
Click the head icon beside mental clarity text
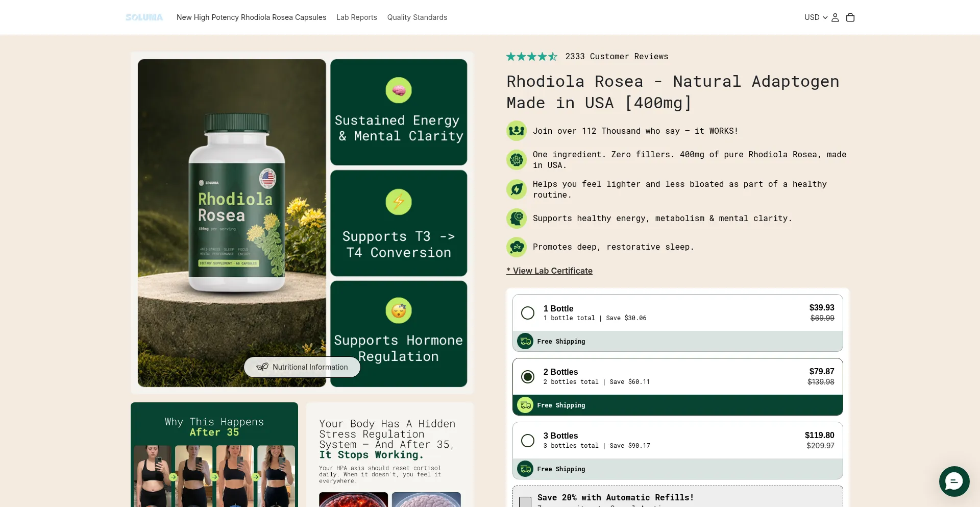point(517,219)
